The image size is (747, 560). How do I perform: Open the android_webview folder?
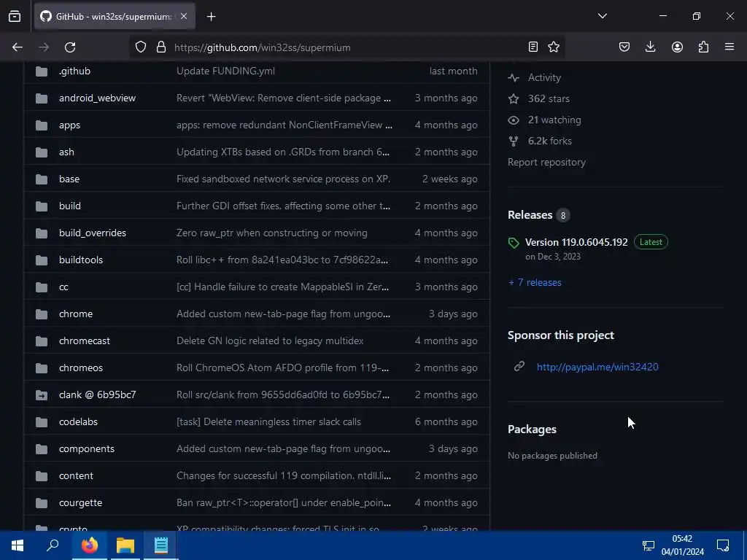97,98
